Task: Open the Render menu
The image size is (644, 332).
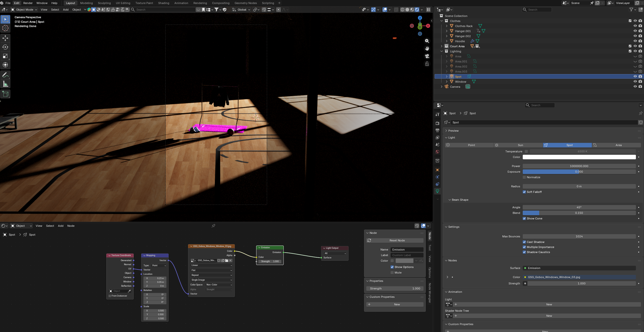Action: (x=28, y=3)
